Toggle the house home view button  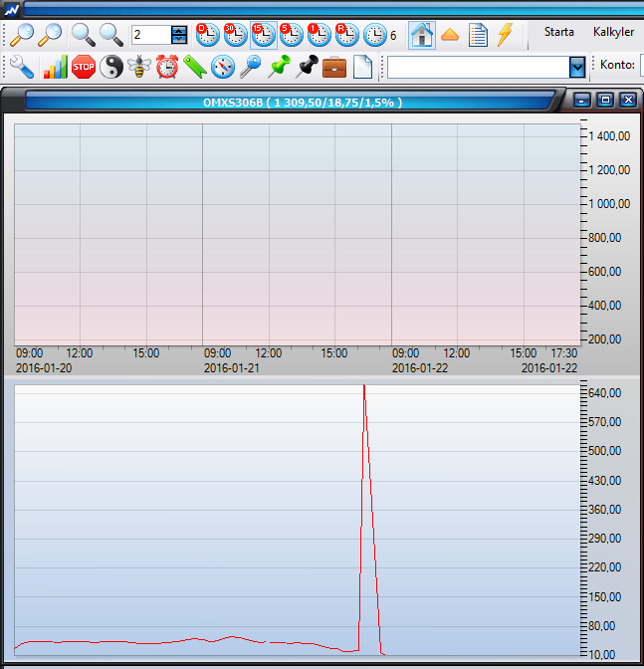point(422,35)
